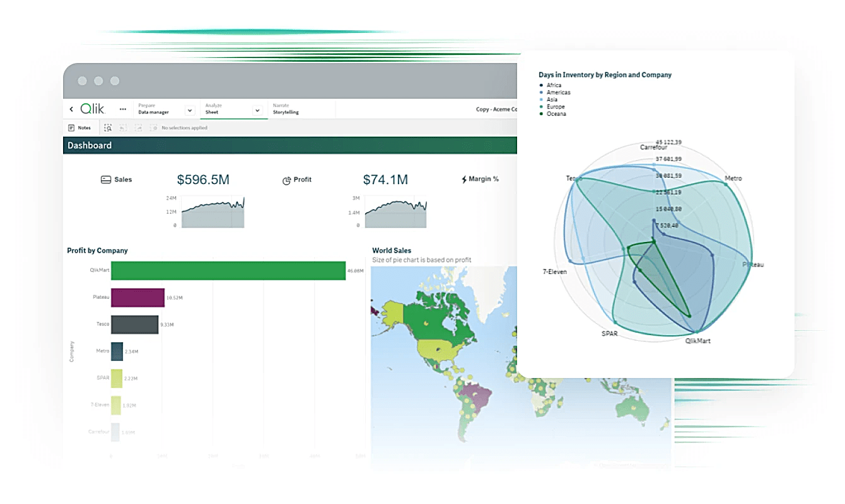Viewport: 845px width, 504px height.
Task: Open the three-dot more options menu
Action: (122, 109)
